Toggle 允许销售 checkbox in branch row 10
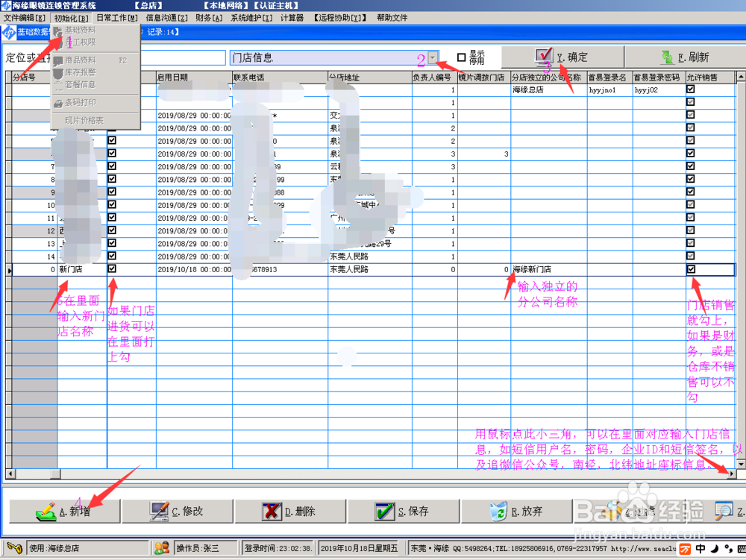The width and height of the screenshot is (746, 560). point(691,204)
